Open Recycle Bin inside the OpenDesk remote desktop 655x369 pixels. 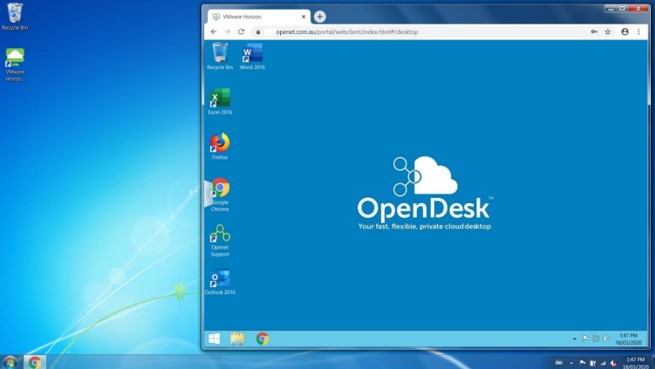[x=220, y=56]
